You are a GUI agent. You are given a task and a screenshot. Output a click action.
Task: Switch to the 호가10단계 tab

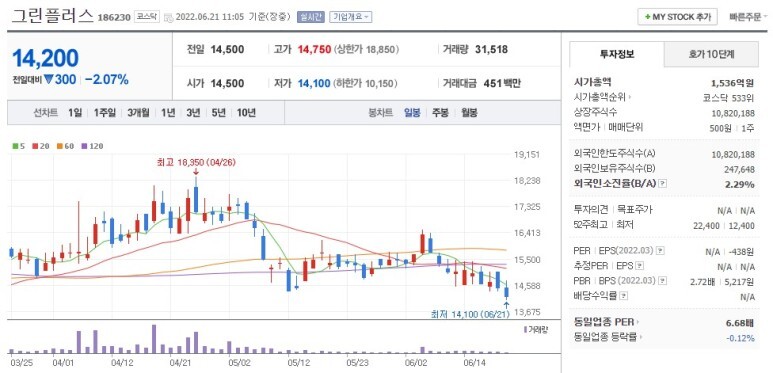(711, 54)
